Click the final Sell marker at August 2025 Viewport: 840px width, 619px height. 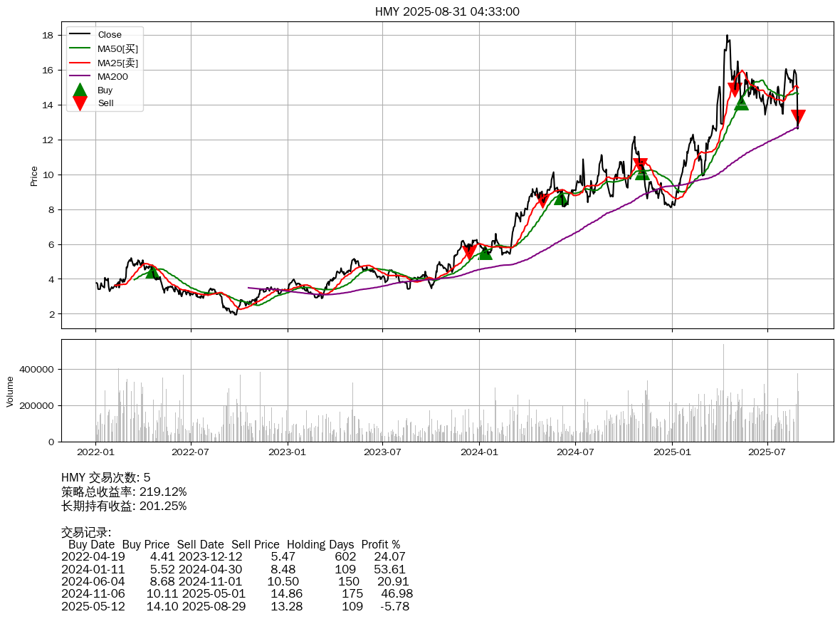point(798,117)
